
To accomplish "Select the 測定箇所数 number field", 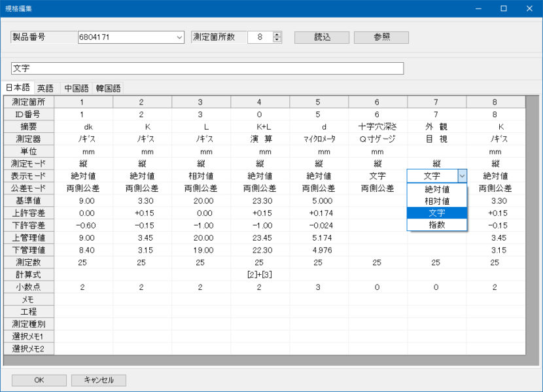I will [x=259, y=37].
